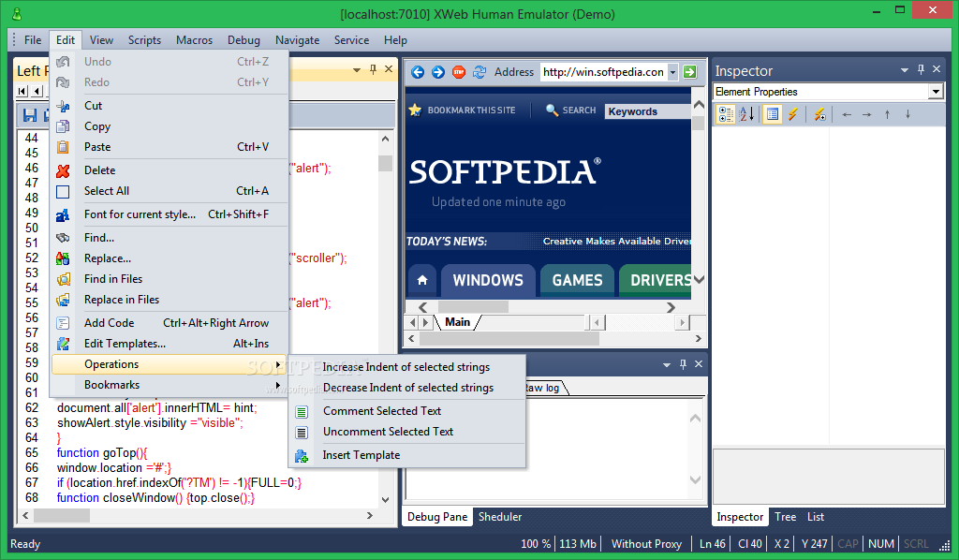Screen dimensions: 959x560
Task: Click Inspector left arrow navigation icon
Action: 847,114
